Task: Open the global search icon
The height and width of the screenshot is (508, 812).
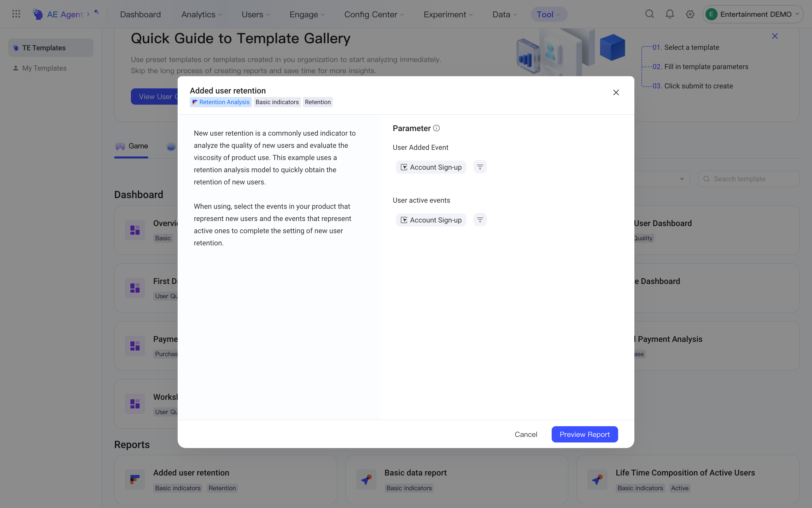Action: [650, 14]
